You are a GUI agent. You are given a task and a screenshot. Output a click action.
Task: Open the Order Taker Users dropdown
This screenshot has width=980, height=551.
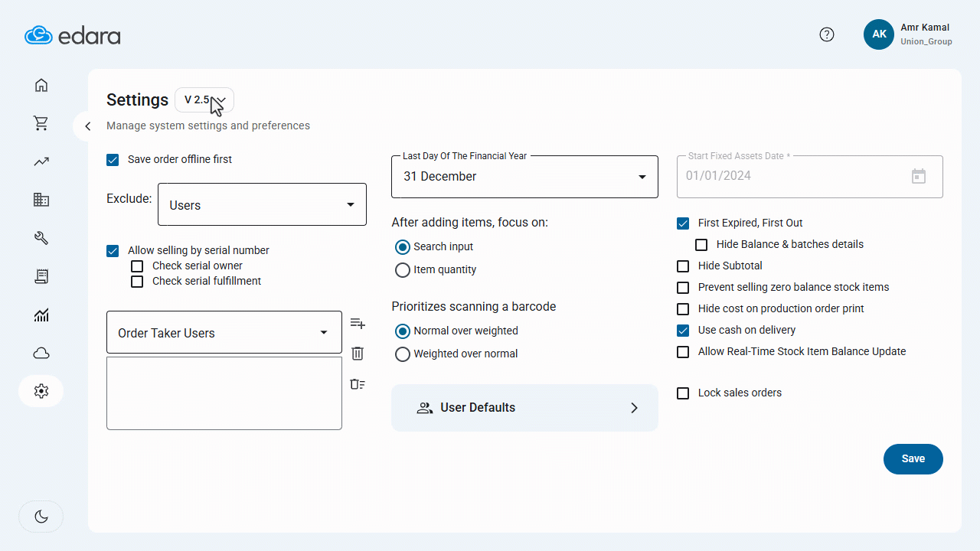[224, 332]
